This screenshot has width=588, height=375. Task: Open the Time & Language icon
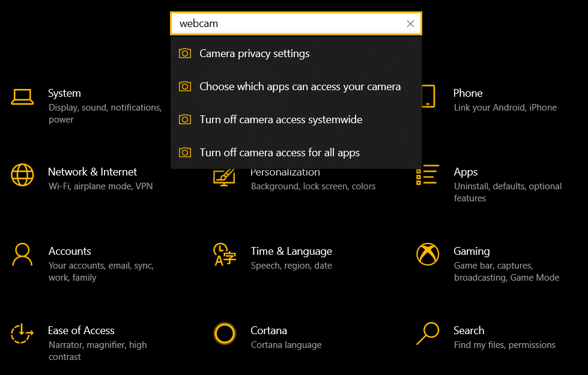coord(225,254)
